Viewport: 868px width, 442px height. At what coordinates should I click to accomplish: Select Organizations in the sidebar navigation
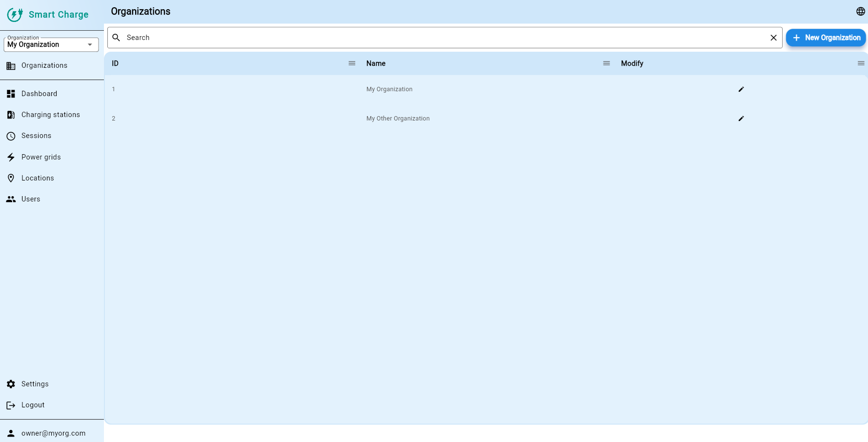44,65
